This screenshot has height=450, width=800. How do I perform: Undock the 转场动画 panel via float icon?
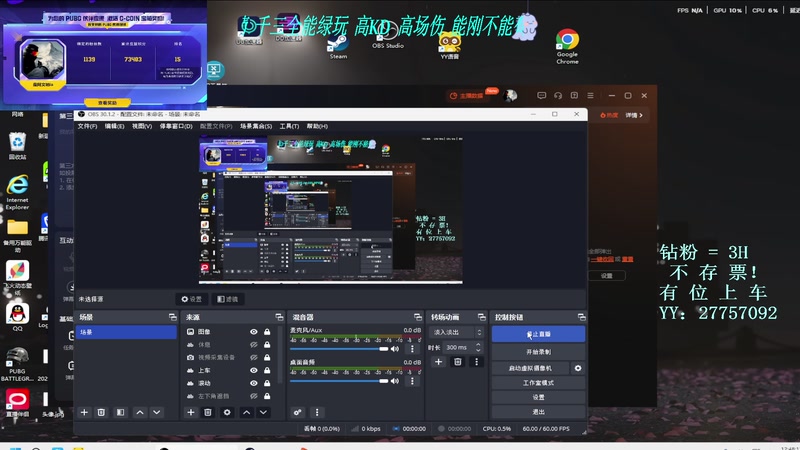(x=481, y=317)
